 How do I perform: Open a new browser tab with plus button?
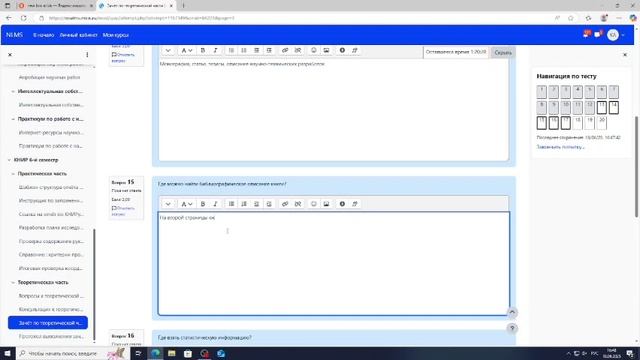click(183, 6)
